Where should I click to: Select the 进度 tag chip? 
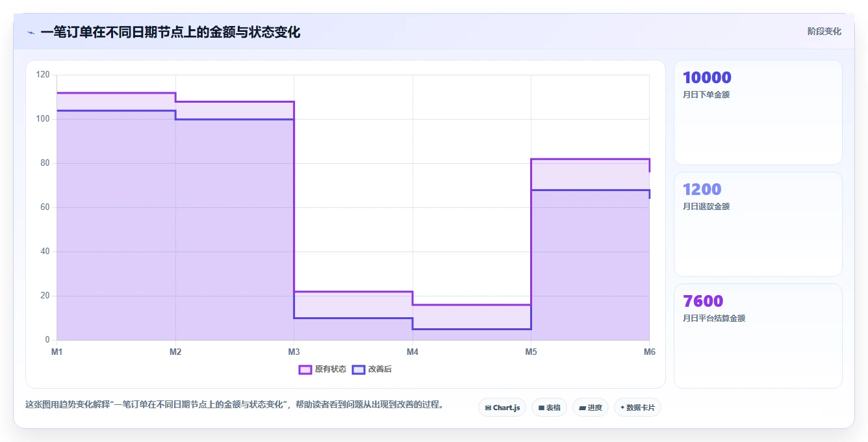coord(590,408)
